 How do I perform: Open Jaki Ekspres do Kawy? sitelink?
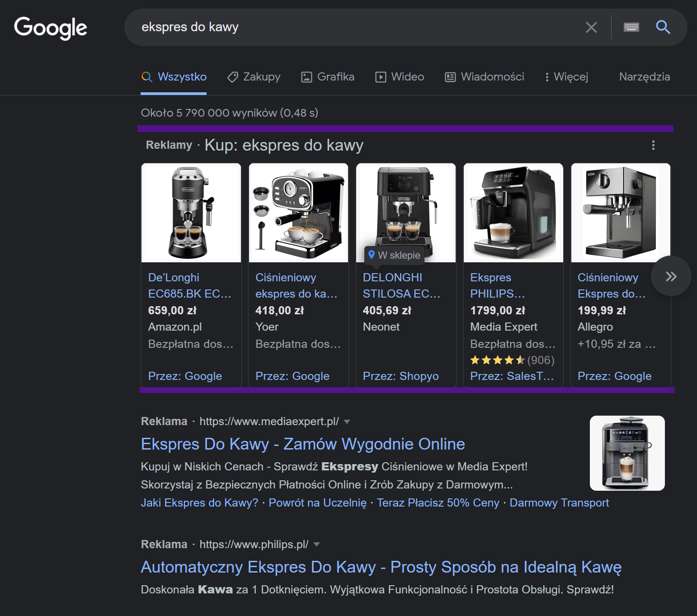click(x=199, y=503)
